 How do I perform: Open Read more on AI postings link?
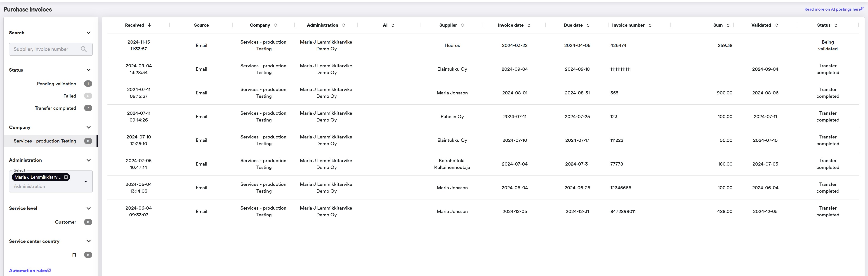834,9
